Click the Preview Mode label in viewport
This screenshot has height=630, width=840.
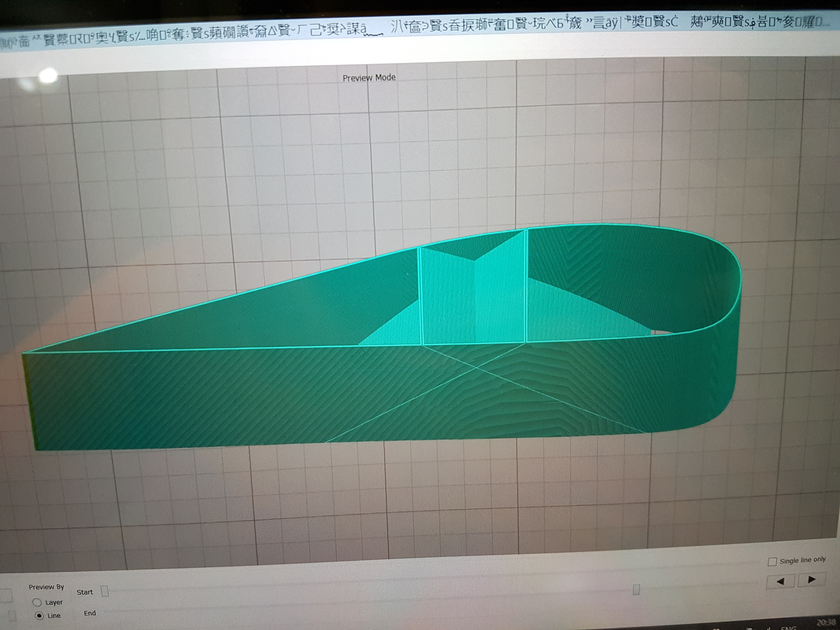click(369, 78)
